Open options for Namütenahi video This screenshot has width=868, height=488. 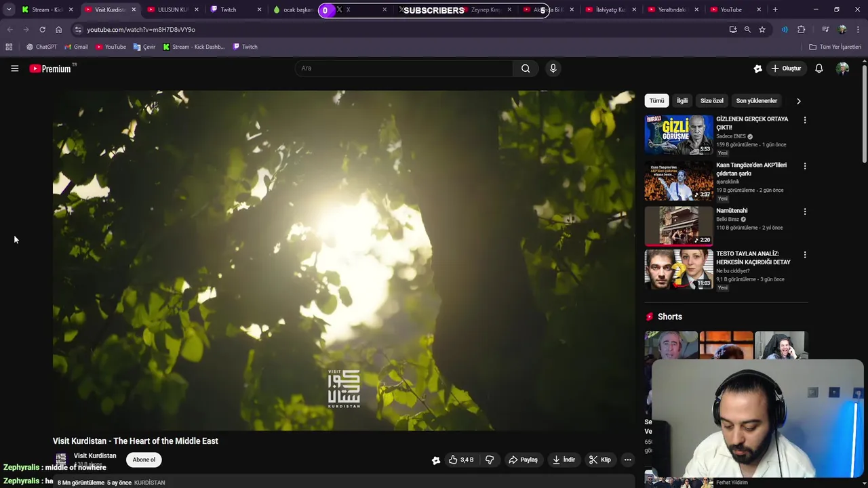point(805,211)
